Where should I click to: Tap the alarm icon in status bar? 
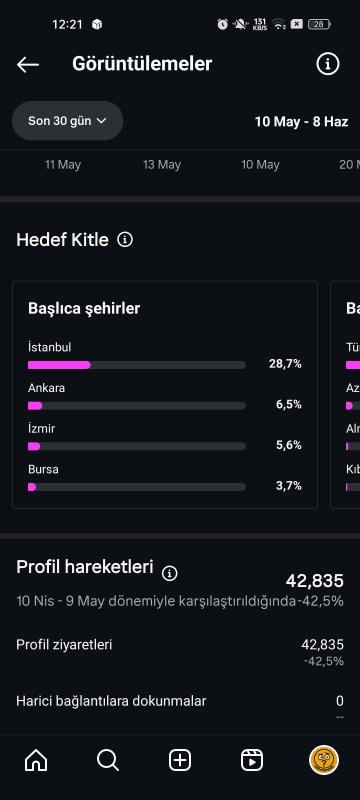(222, 24)
